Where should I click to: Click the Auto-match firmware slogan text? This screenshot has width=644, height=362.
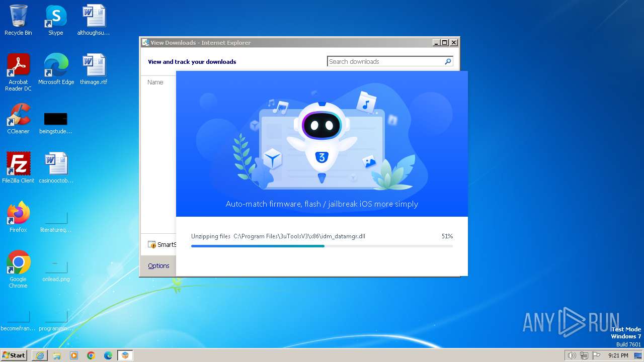pyautogui.click(x=322, y=204)
